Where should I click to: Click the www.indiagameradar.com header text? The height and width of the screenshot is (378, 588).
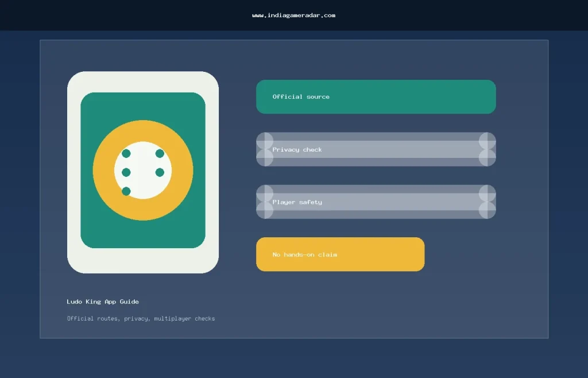point(293,16)
